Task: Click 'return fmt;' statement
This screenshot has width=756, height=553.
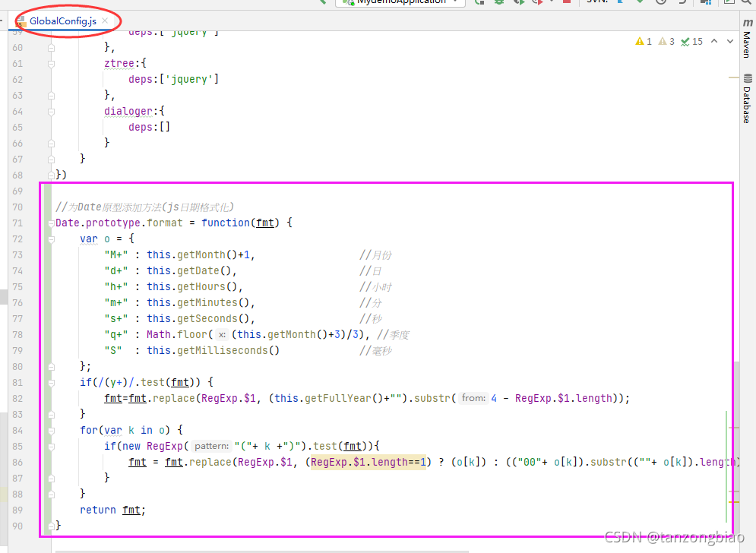Action: click(112, 510)
